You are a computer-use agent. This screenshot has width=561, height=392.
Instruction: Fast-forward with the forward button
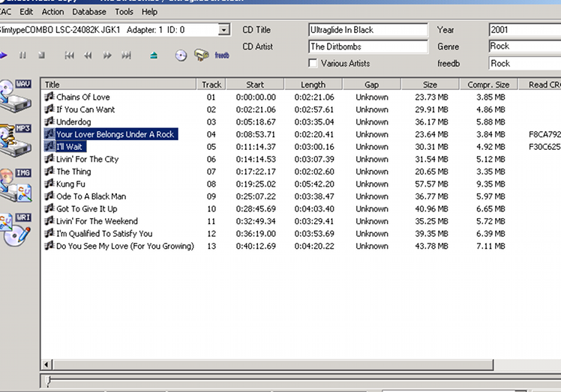(x=107, y=55)
